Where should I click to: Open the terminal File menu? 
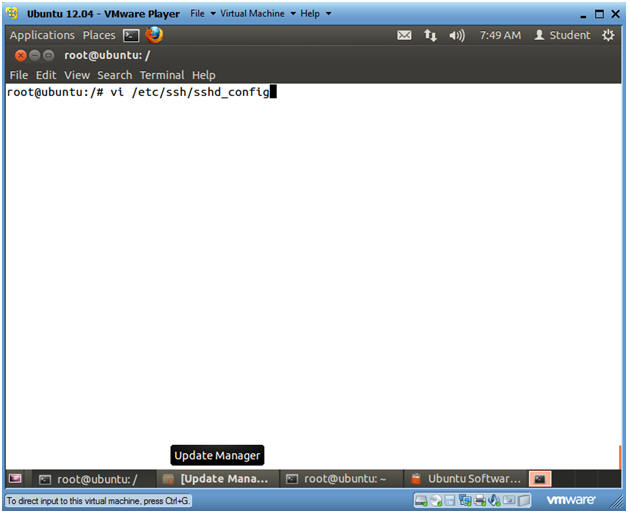click(x=19, y=75)
